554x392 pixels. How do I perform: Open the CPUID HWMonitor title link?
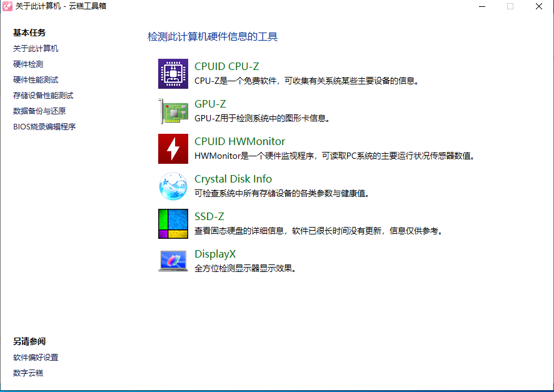click(x=239, y=141)
